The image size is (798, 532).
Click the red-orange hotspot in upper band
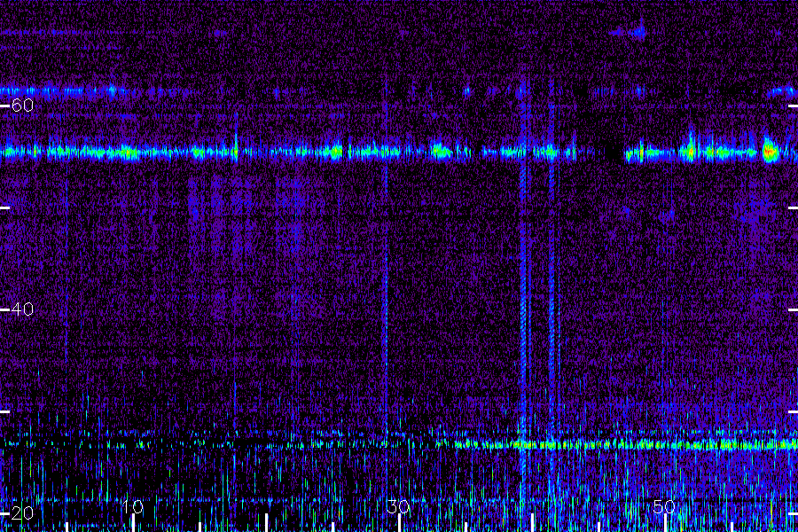(770, 152)
